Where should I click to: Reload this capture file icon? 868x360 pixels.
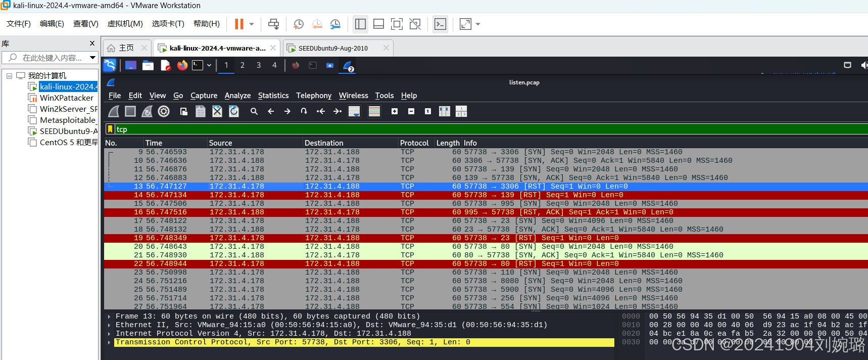234,111
